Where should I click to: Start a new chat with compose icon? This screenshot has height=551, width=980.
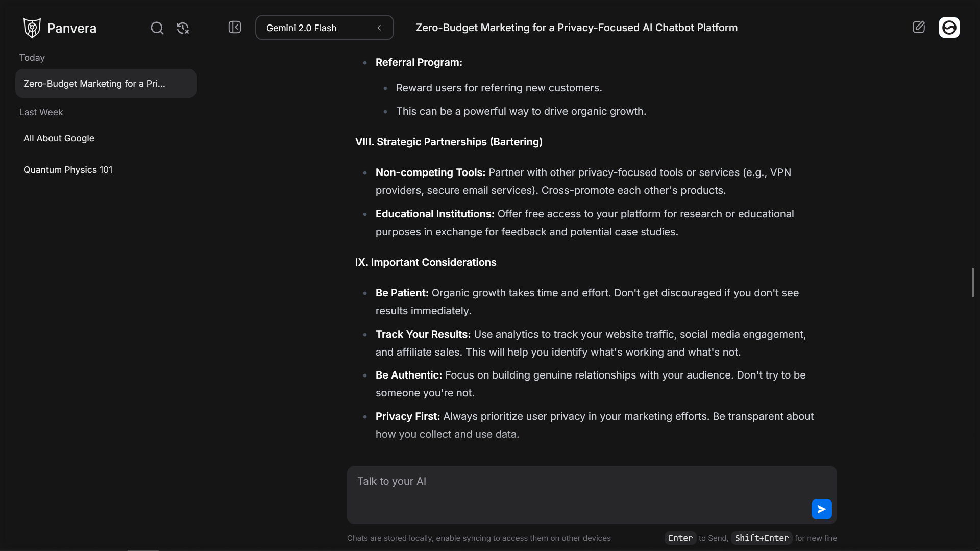[918, 27]
